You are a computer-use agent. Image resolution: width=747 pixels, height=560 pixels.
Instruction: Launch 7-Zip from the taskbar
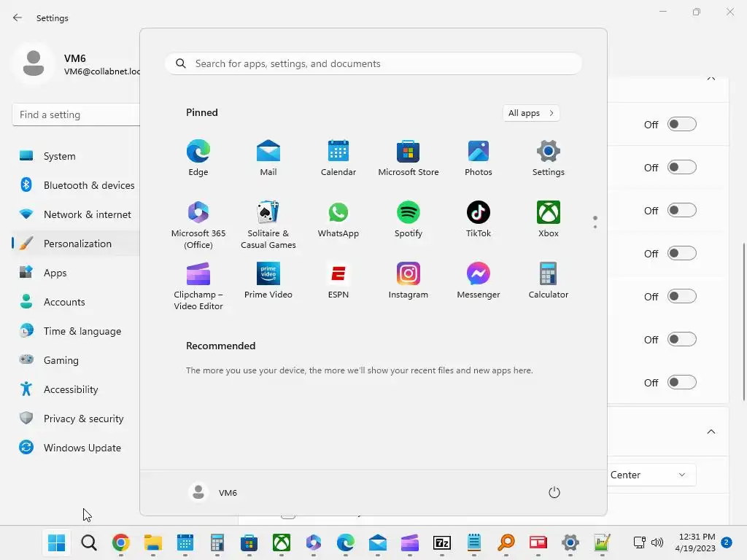441,542
